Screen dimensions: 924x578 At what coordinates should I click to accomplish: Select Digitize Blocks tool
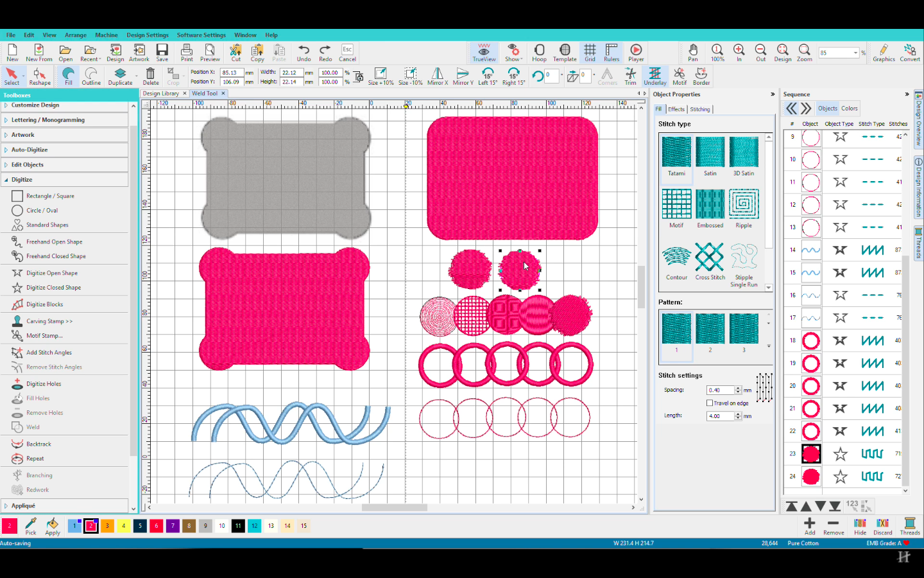pyautogui.click(x=44, y=304)
